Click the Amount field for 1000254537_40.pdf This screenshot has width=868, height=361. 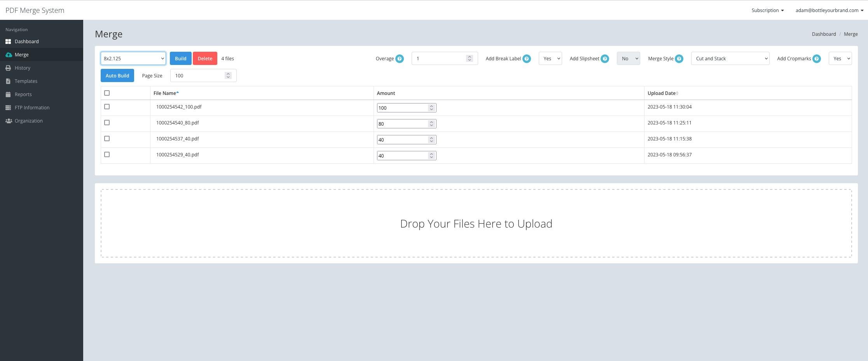tap(407, 140)
